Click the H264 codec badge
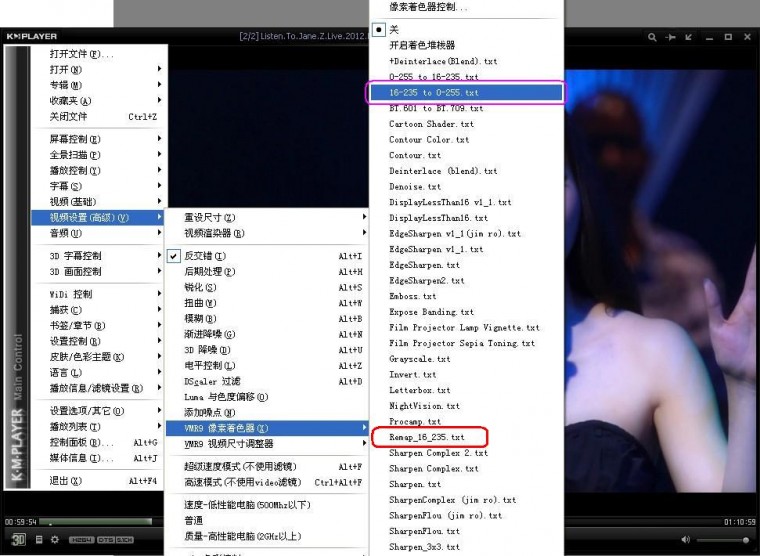The width and height of the screenshot is (760, 556). click(x=81, y=540)
